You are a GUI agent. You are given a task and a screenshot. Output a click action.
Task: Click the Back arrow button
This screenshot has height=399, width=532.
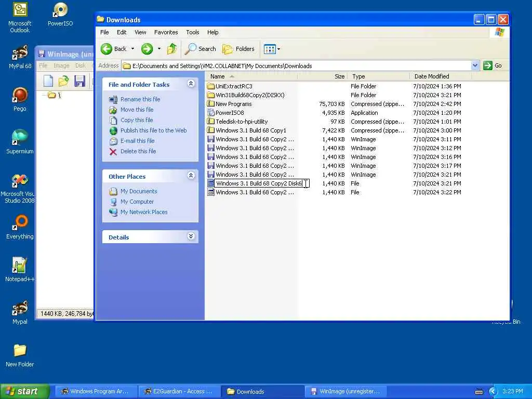pyautogui.click(x=114, y=49)
